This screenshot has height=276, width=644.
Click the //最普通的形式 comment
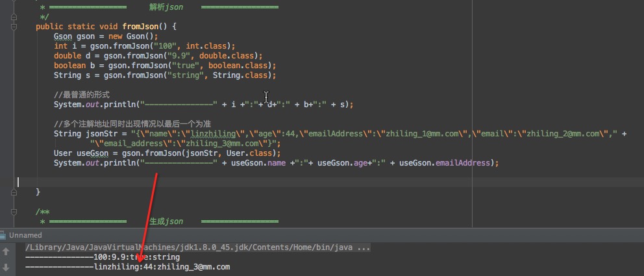(x=82, y=95)
